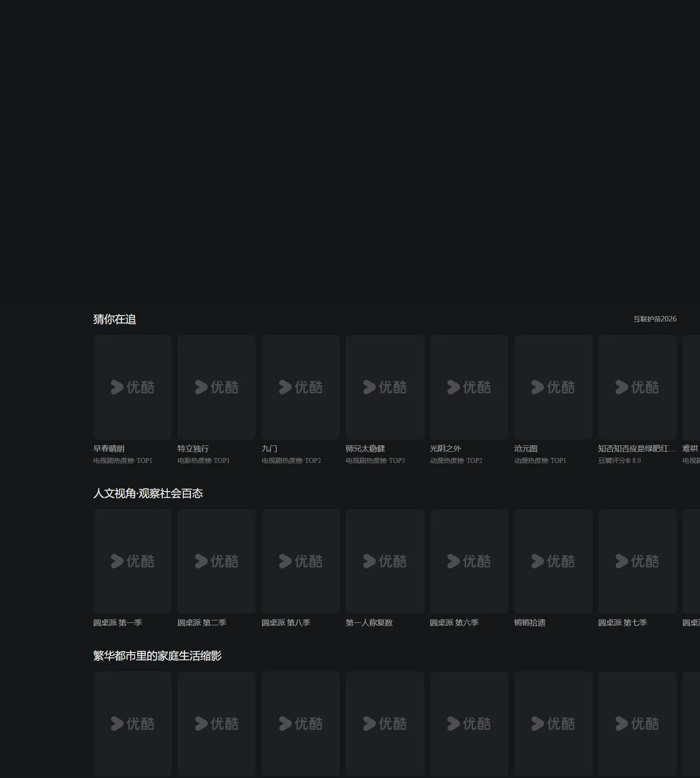Click the 电视剧热度榜·TOP1 ranking label
The width and height of the screenshot is (700, 778).
click(x=123, y=460)
